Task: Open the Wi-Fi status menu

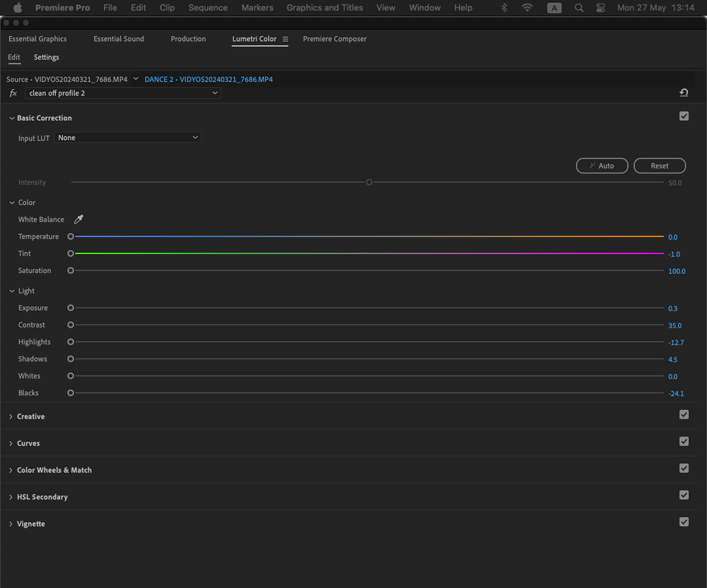Action: tap(527, 8)
